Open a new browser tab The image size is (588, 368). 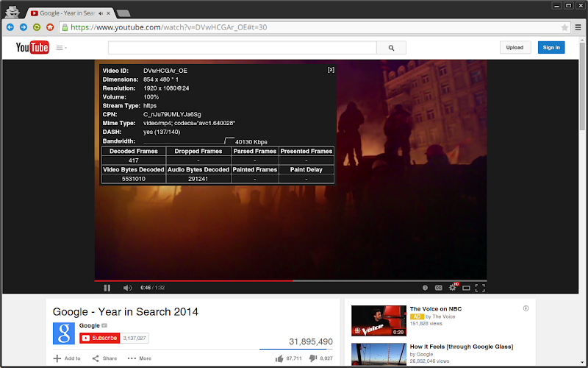(123, 13)
